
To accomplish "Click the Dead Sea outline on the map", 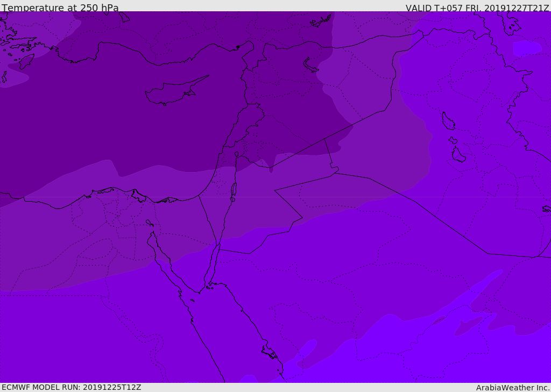I will (x=234, y=192).
